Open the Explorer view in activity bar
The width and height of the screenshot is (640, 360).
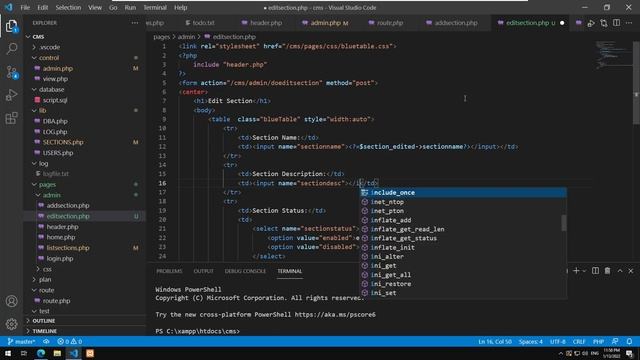[11, 27]
